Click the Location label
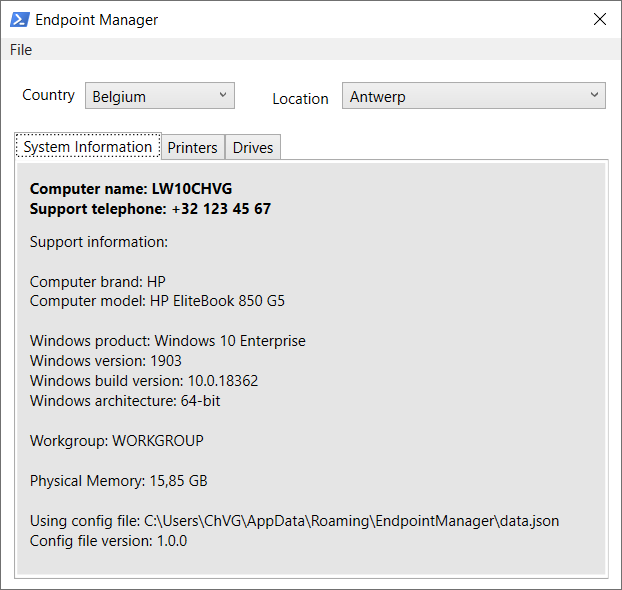This screenshot has height=590, width=622. click(x=300, y=99)
